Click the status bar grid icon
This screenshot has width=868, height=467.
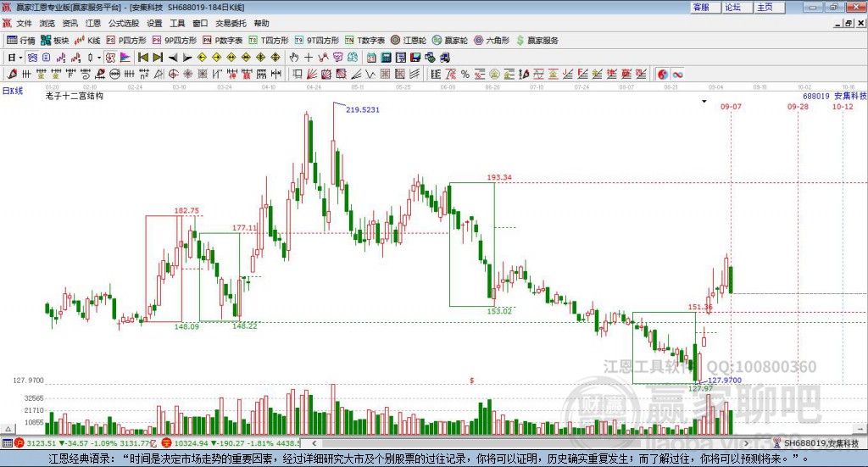7,443
